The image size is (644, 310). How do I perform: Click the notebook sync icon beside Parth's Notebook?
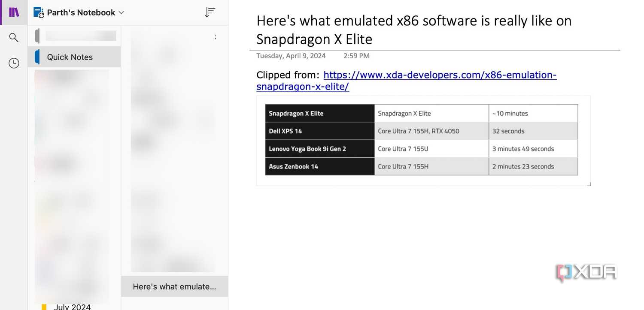39,12
